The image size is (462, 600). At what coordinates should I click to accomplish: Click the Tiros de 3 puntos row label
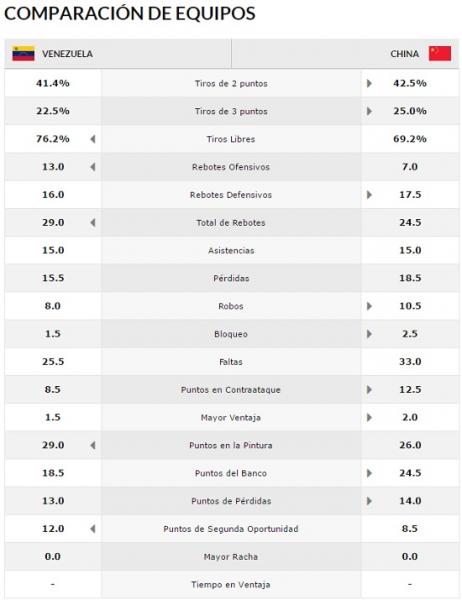(x=231, y=111)
